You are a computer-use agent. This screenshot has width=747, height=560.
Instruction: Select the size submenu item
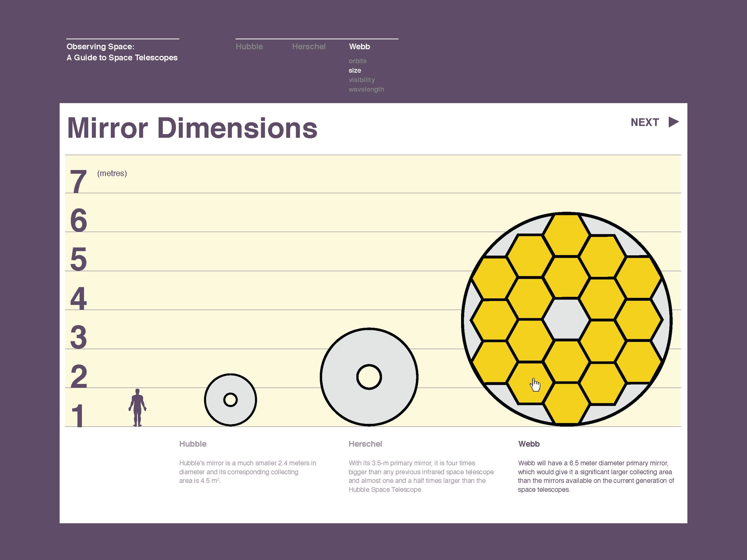(355, 70)
